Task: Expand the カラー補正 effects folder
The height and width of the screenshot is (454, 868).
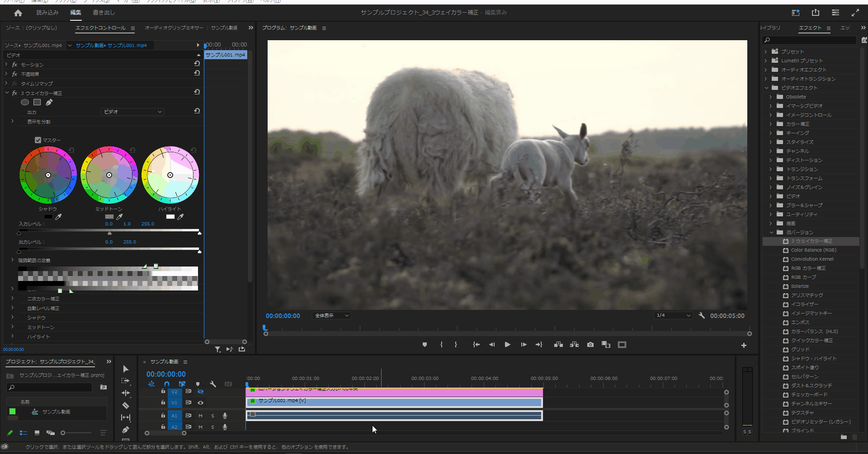Action: pyautogui.click(x=771, y=124)
